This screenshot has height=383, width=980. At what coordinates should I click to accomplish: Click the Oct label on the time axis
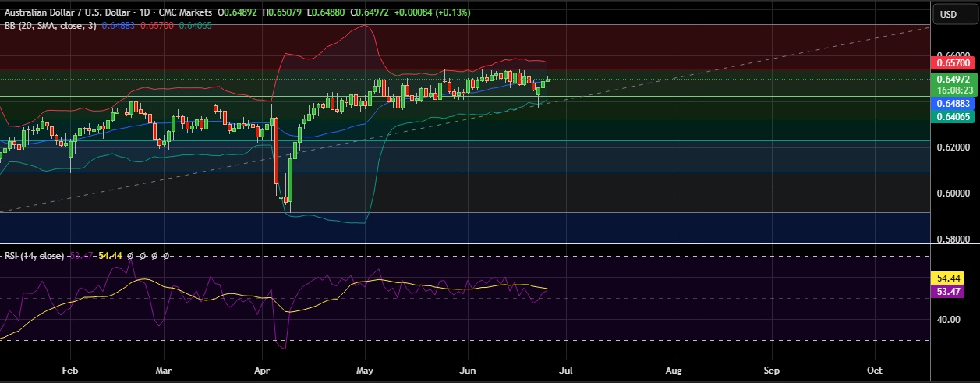[x=875, y=371]
